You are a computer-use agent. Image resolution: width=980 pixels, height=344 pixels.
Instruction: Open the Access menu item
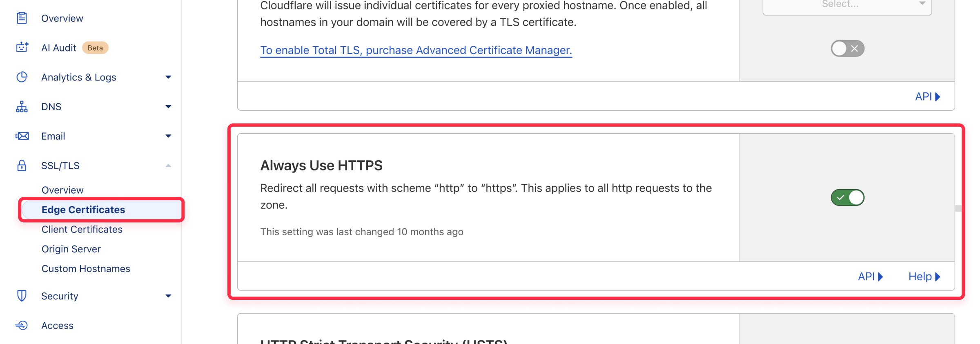point(57,326)
